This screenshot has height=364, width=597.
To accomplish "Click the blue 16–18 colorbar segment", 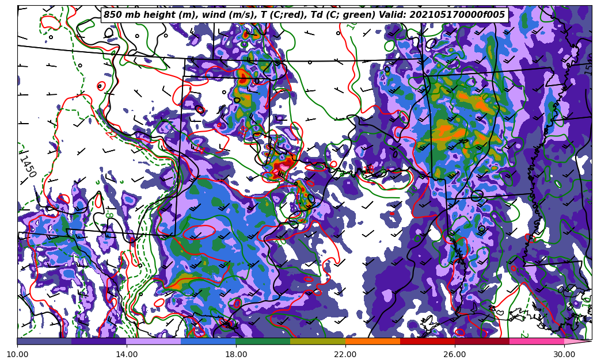I will point(208,341).
